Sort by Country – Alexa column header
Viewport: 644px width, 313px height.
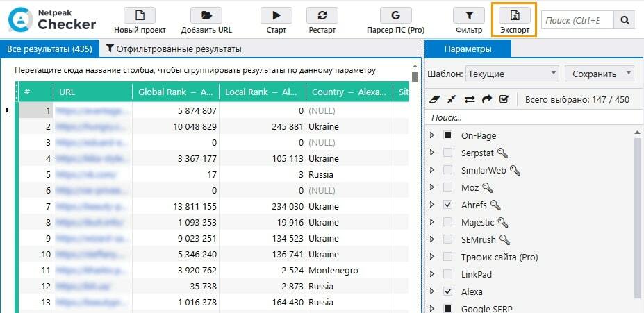point(349,92)
